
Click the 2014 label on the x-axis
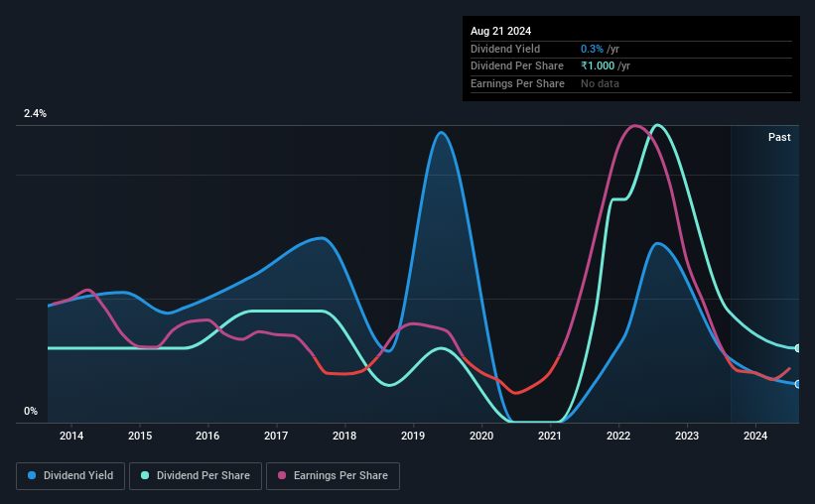coord(71,436)
